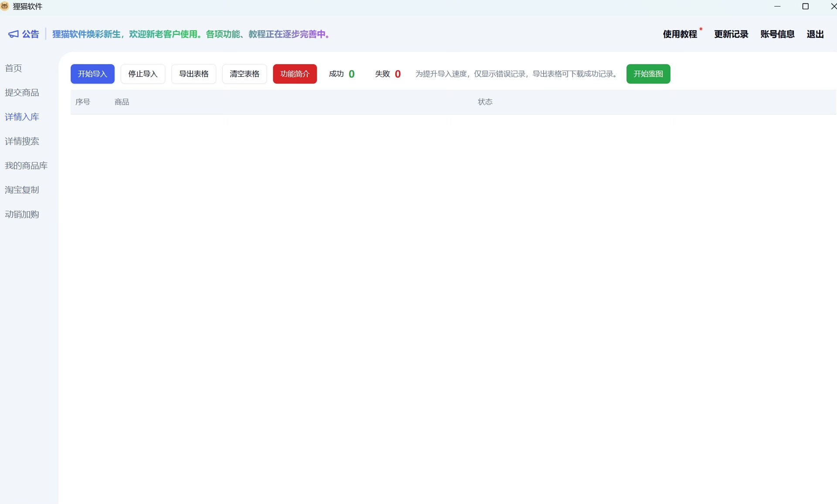Image resolution: width=837 pixels, height=504 pixels.
Task: Open 详情搜索 sidebar page
Action: click(22, 141)
